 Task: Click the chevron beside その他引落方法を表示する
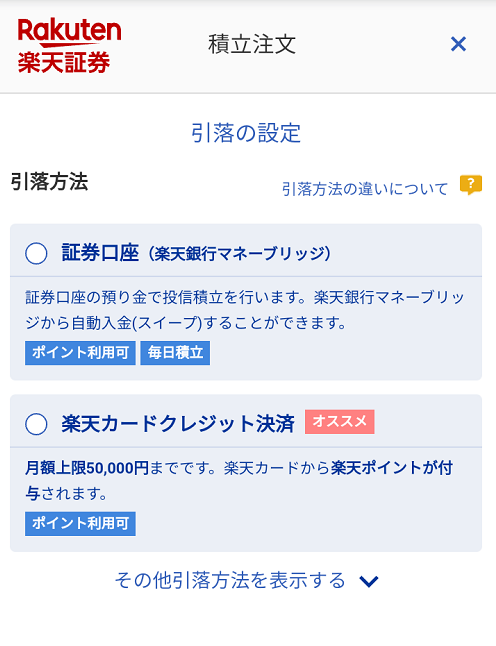[x=369, y=581]
